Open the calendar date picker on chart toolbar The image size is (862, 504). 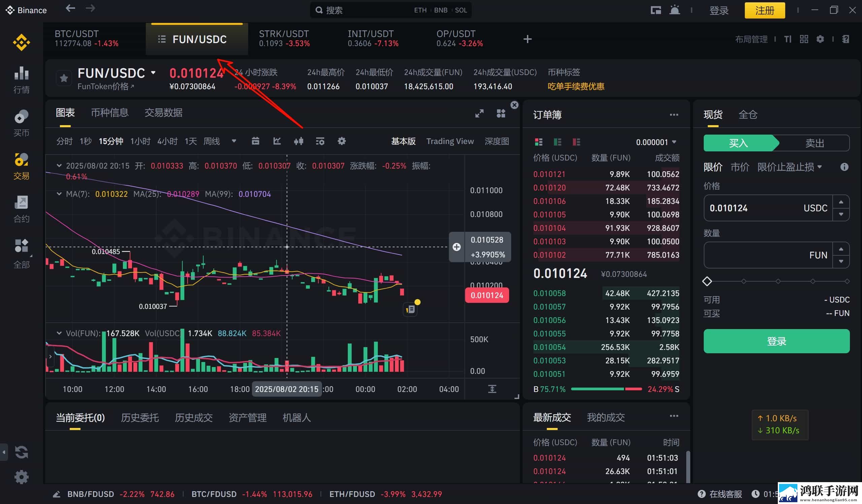click(256, 141)
